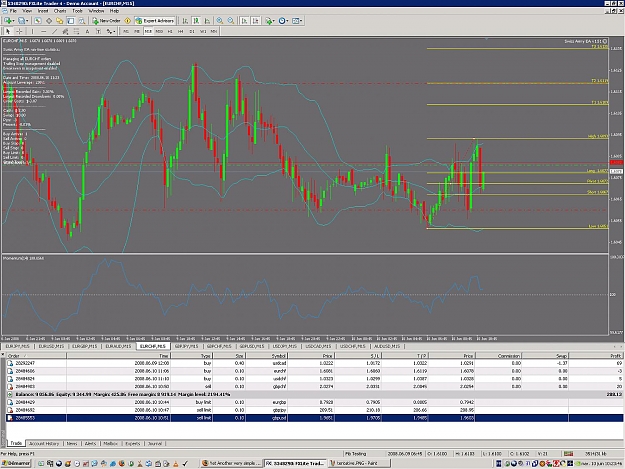Open the Templates dropdown

pyautogui.click(x=297, y=21)
